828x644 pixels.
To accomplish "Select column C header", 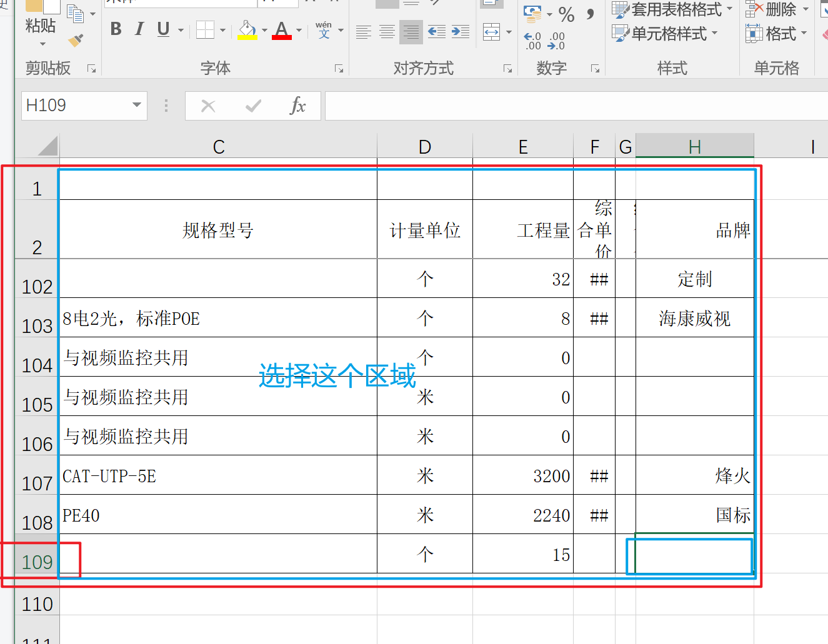I will [218, 146].
